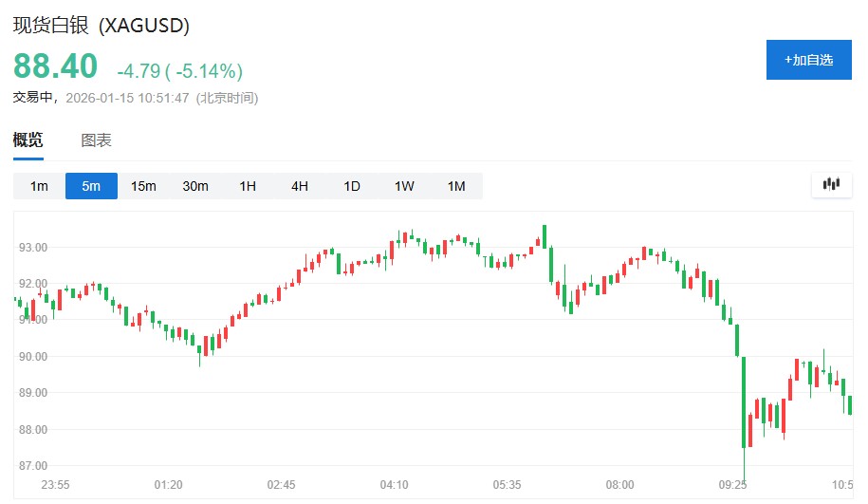Select the 1m timeframe
The height and width of the screenshot is (504, 868).
click(39, 186)
